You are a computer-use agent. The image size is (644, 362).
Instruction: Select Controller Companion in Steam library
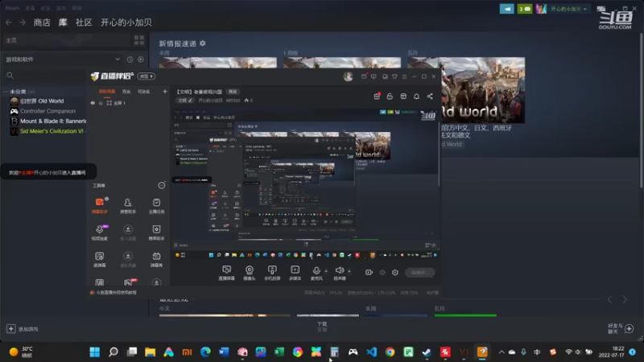(x=47, y=111)
